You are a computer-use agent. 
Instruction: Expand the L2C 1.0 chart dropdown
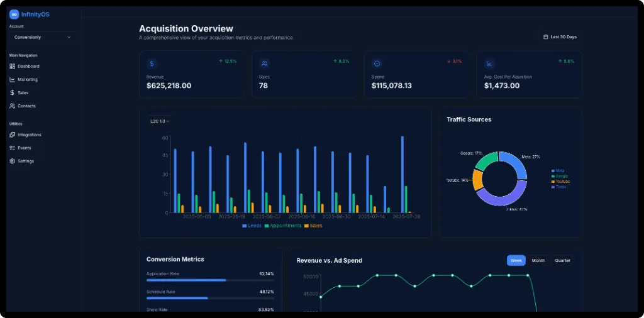coord(160,121)
